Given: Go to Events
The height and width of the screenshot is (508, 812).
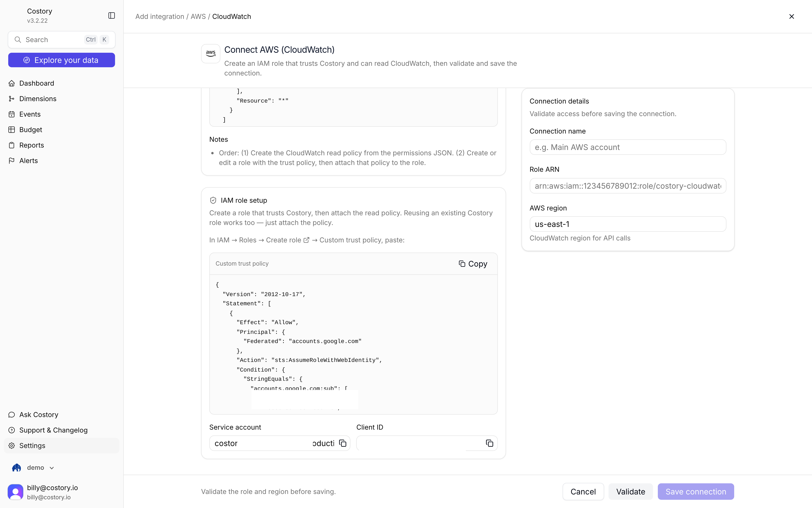Looking at the screenshot, I should [62, 114].
